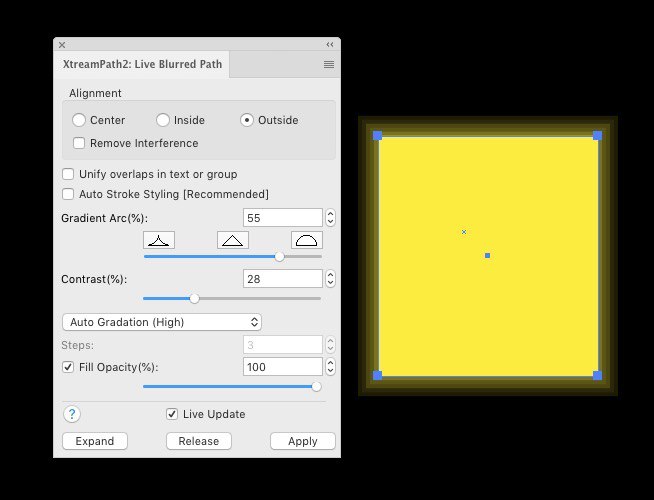Viewport: 654px width, 500px height.
Task: Choose Outside alignment radio button
Action: pos(247,120)
